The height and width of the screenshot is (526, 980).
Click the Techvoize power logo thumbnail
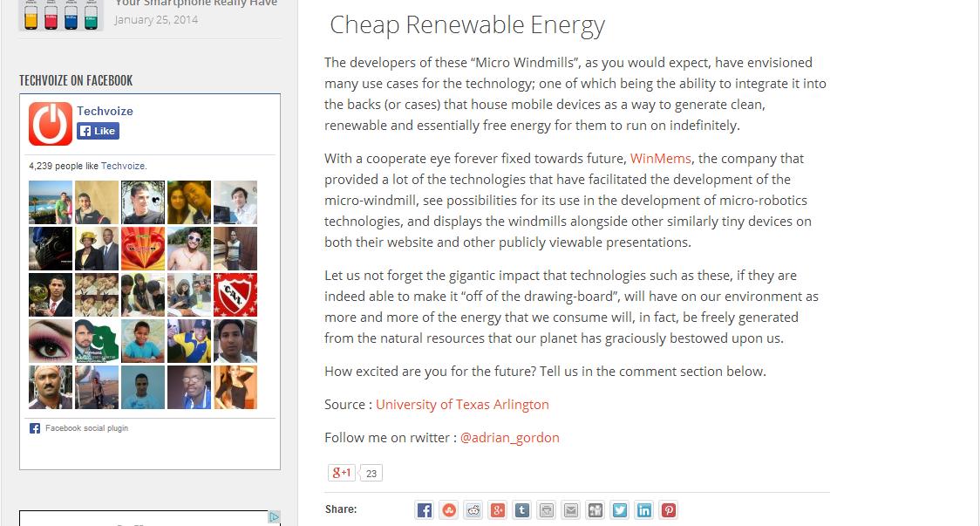coord(51,123)
